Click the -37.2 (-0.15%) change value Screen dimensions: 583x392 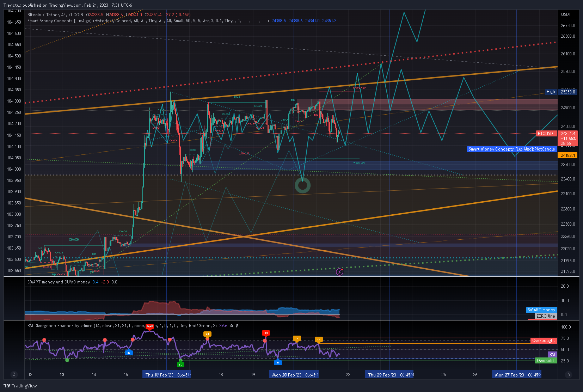pos(177,15)
